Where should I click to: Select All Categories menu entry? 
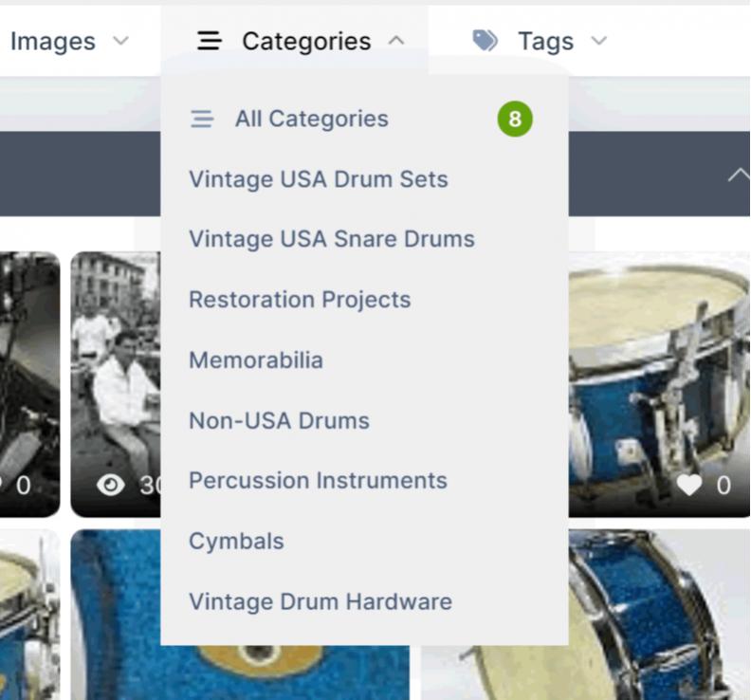(x=311, y=120)
